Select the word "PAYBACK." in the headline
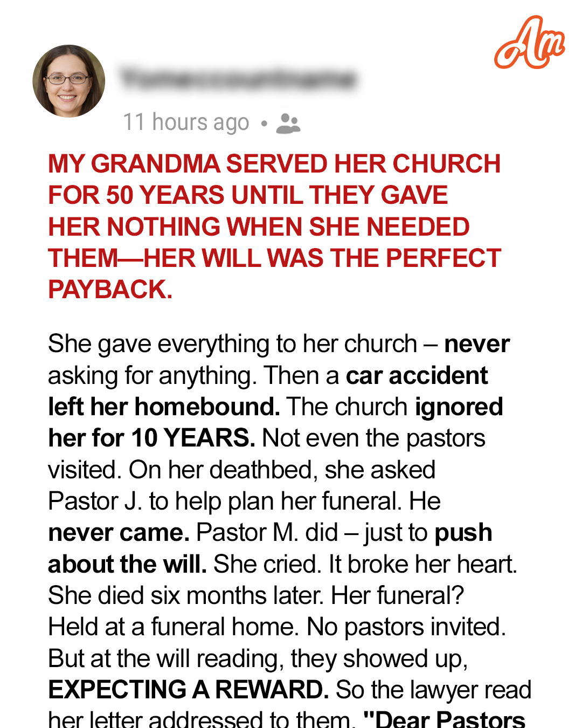Viewport: 582px width, 728px height. 110,290
